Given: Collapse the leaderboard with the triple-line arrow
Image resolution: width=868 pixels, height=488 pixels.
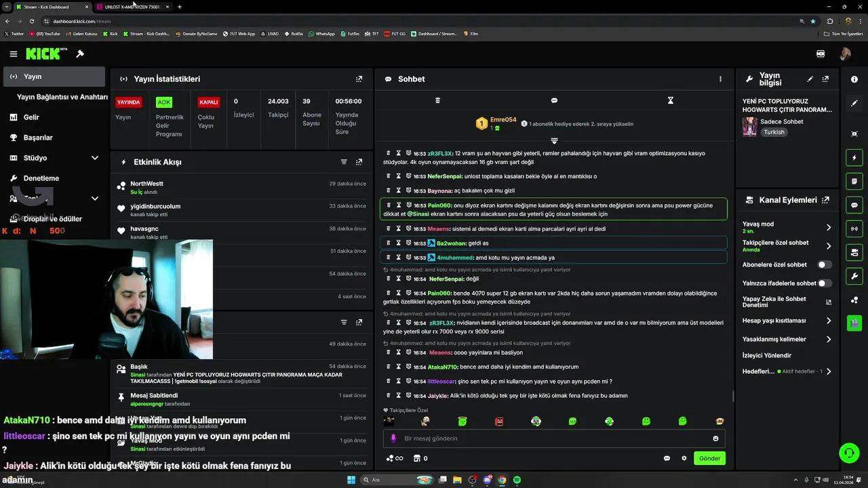Looking at the screenshot, I should pyautogui.click(x=554, y=141).
